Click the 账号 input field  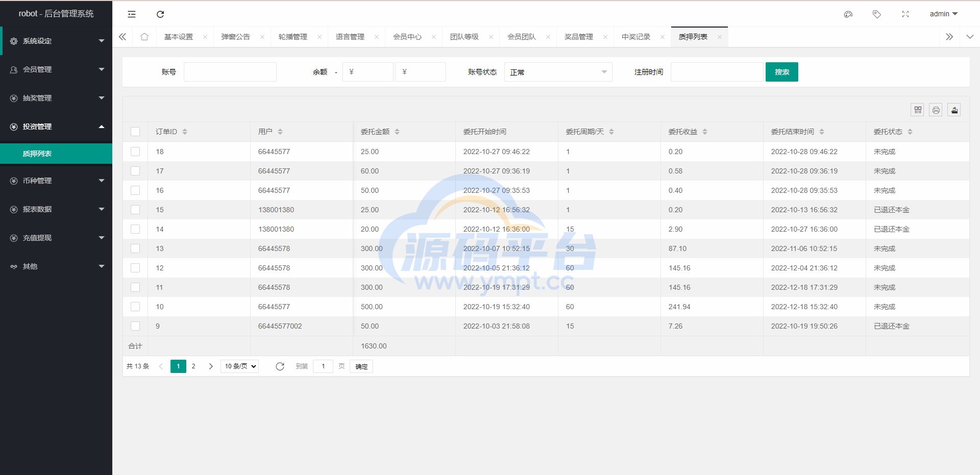click(230, 72)
